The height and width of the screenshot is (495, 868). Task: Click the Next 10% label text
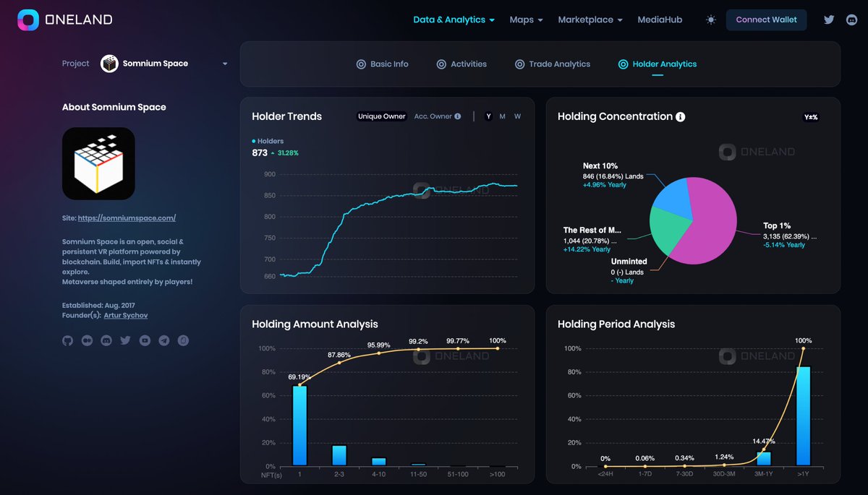pos(600,166)
